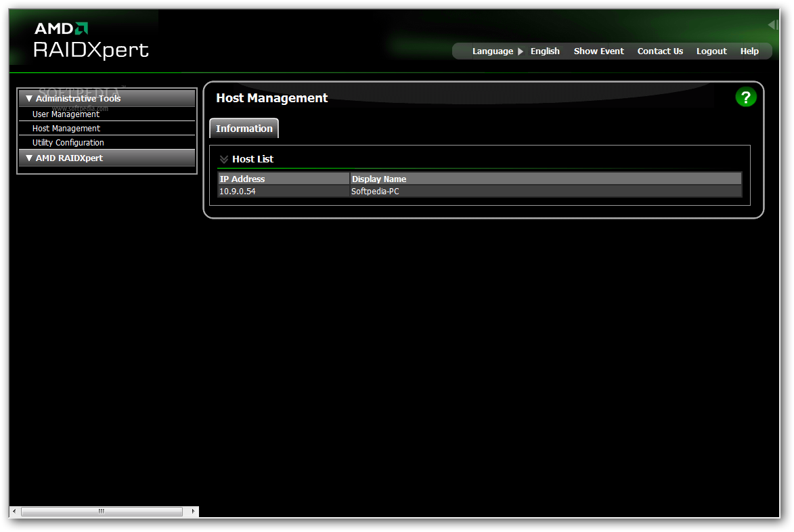Open Utility Configuration in sidebar

click(x=68, y=143)
